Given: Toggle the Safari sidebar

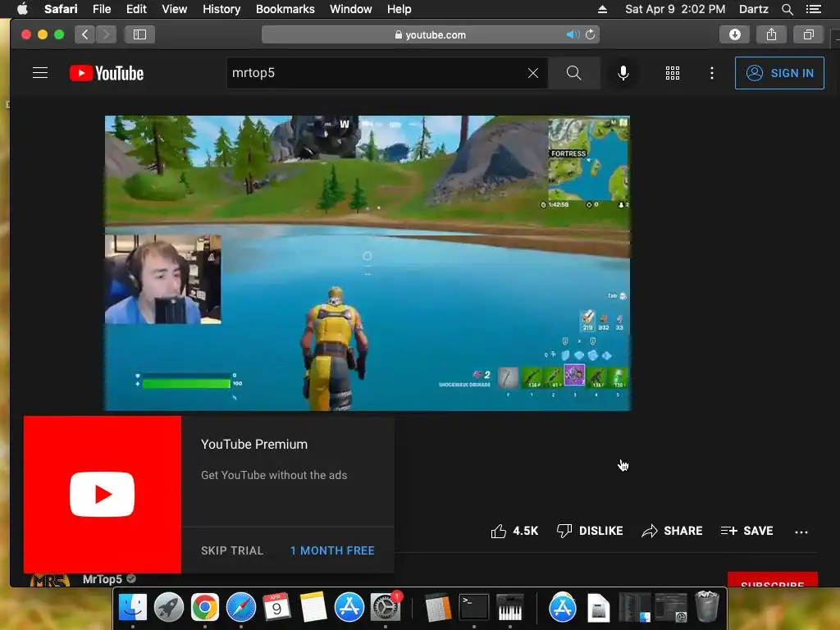Looking at the screenshot, I should point(139,34).
